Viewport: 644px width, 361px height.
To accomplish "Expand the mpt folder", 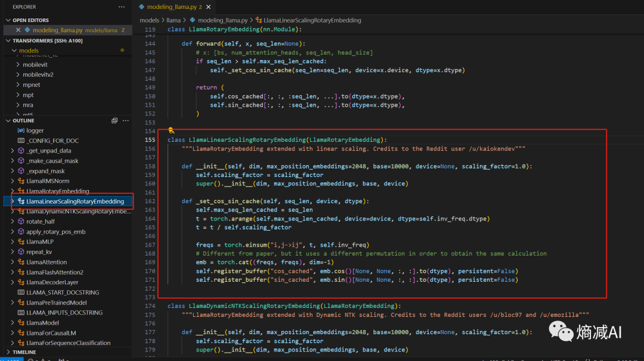I will tap(18, 95).
